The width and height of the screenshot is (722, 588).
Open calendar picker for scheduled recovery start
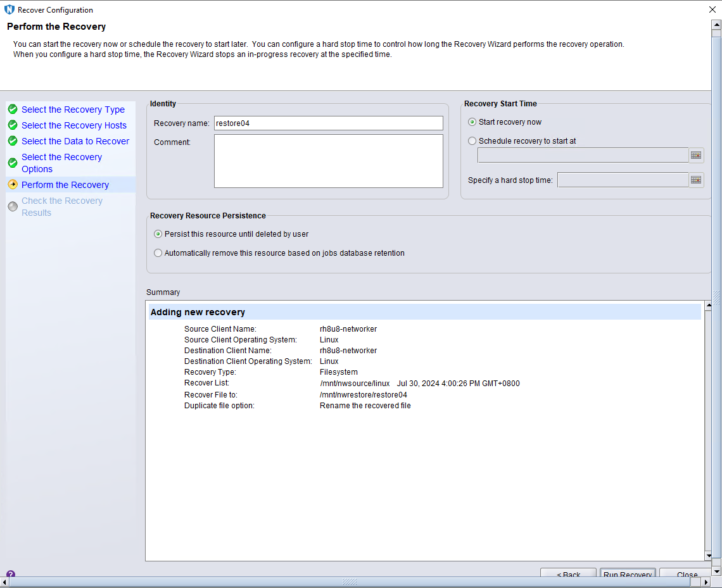click(x=696, y=156)
